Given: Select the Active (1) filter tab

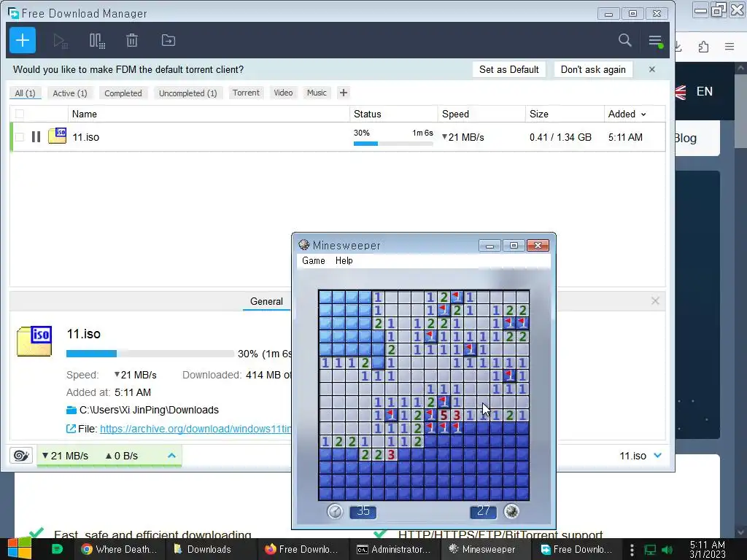Looking at the screenshot, I should 70,93.
